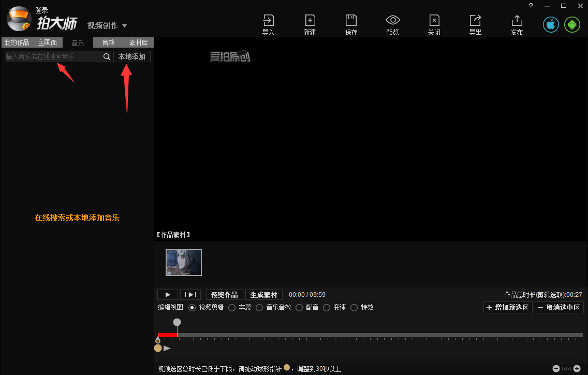Select the video clip thumbnail in 作品素材

(184, 263)
